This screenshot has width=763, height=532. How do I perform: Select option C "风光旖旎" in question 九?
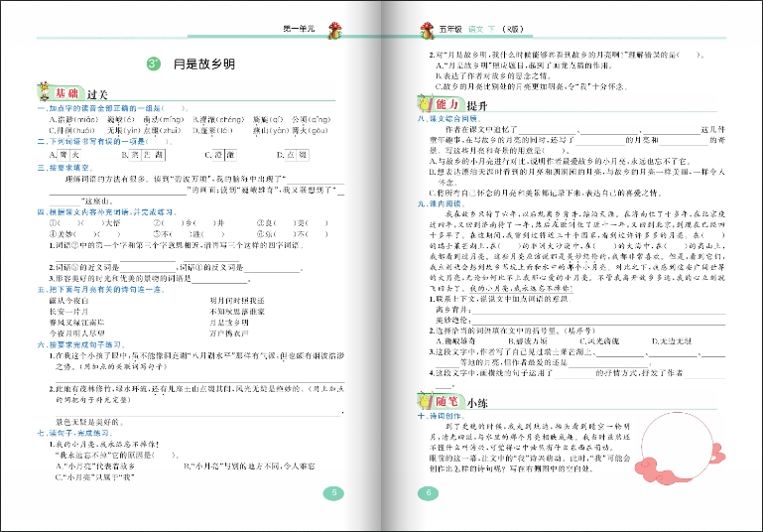click(599, 341)
